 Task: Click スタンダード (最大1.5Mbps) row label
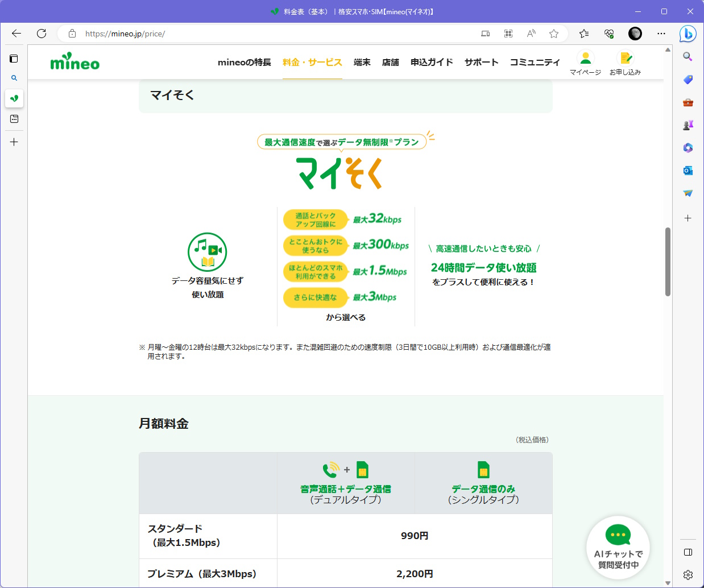[x=184, y=536]
